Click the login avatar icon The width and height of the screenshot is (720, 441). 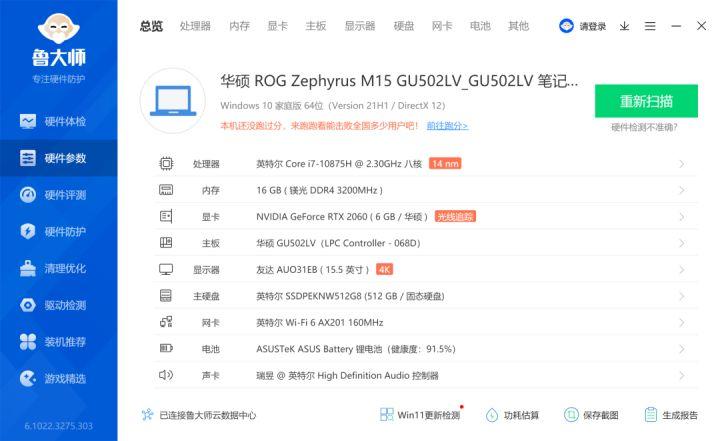[566, 26]
